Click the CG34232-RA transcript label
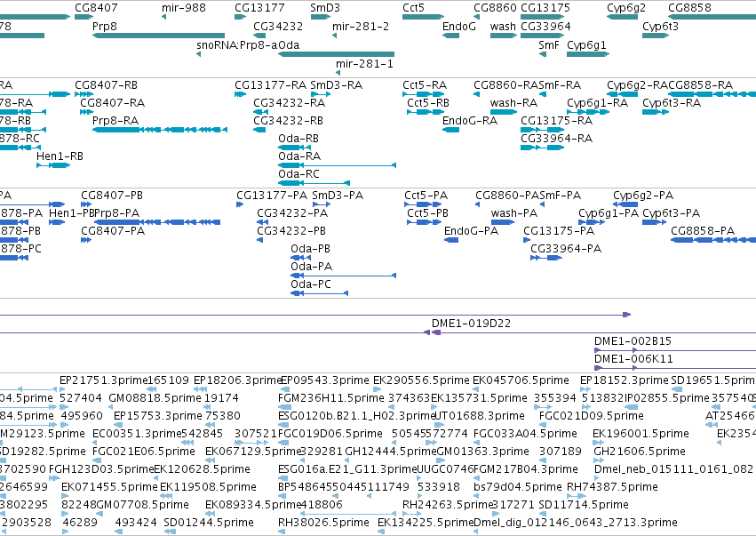756x536 pixels. (x=290, y=103)
